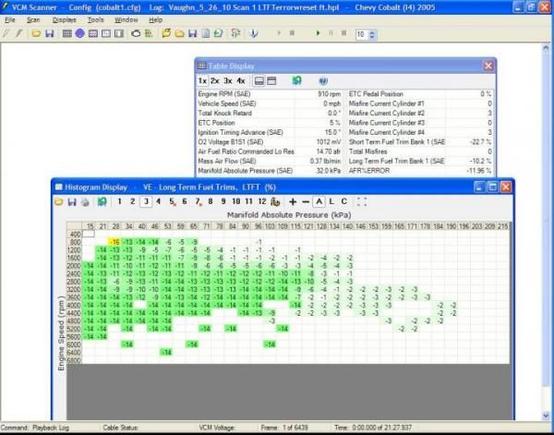Open the Display menu

(64, 20)
